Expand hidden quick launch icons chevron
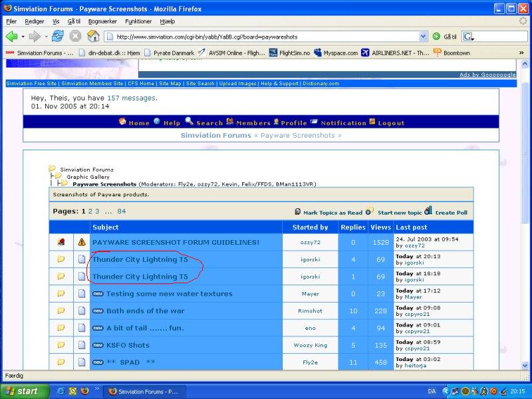The width and height of the screenshot is (532, 399). (x=98, y=387)
